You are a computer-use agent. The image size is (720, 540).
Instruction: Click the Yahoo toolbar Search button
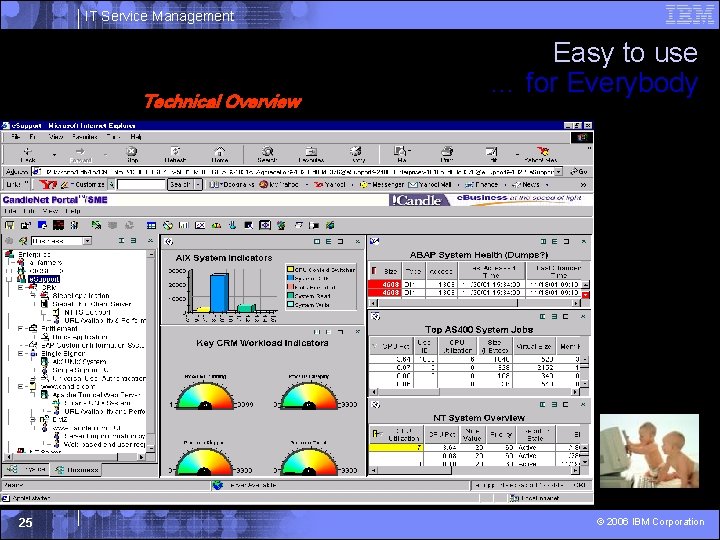[180, 185]
